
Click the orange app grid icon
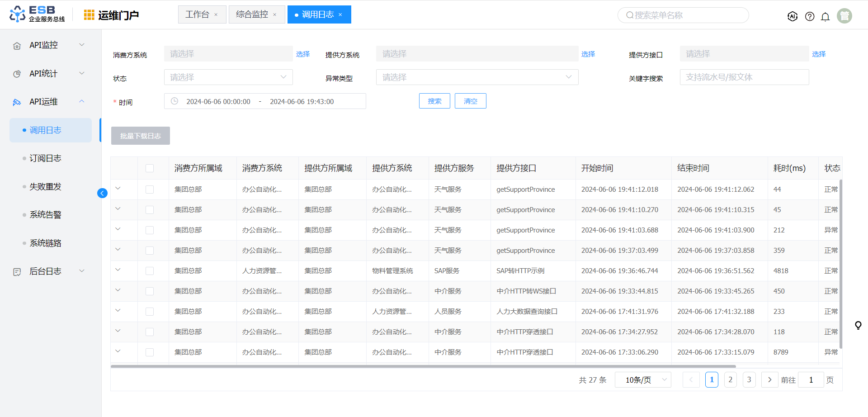pyautogui.click(x=89, y=15)
